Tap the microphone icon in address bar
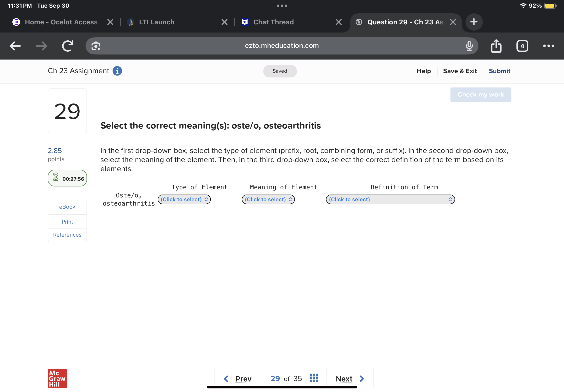 pyautogui.click(x=469, y=46)
